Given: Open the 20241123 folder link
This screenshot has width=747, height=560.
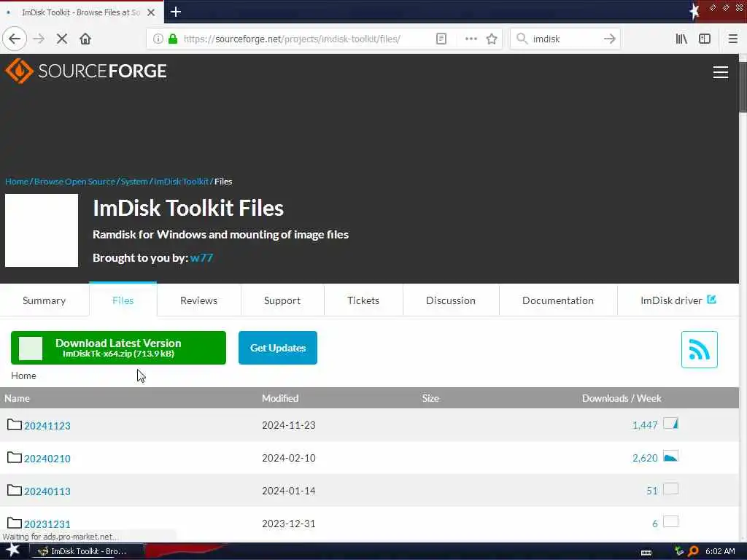Looking at the screenshot, I should (47, 426).
